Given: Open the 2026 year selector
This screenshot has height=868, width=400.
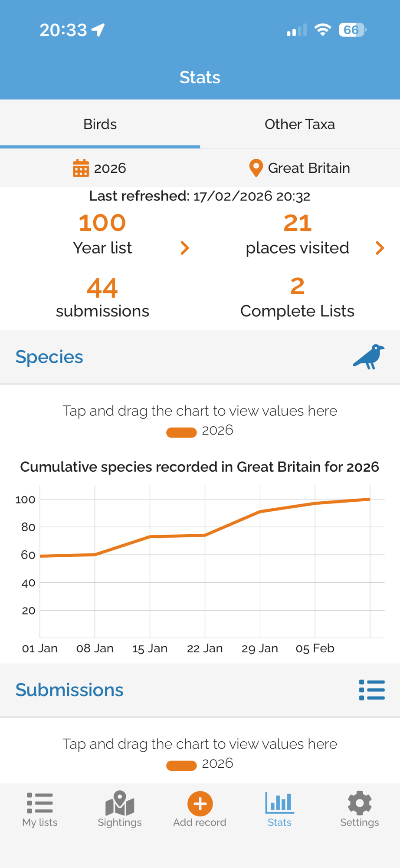Looking at the screenshot, I should point(110,168).
